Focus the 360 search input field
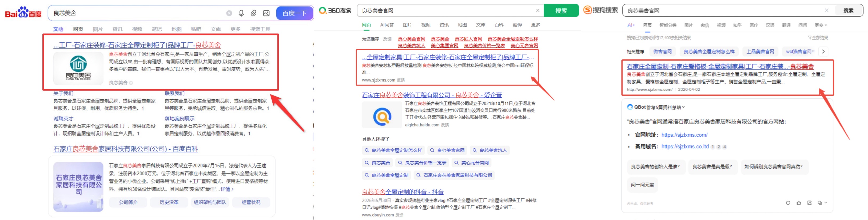This screenshot has height=220, width=868. pos(447,10)
